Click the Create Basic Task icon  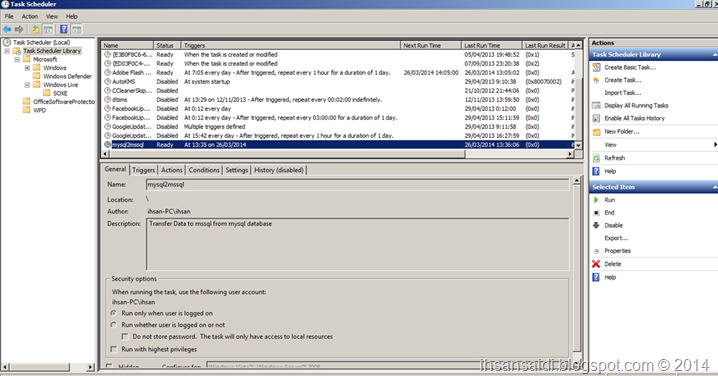coord(596,67)
